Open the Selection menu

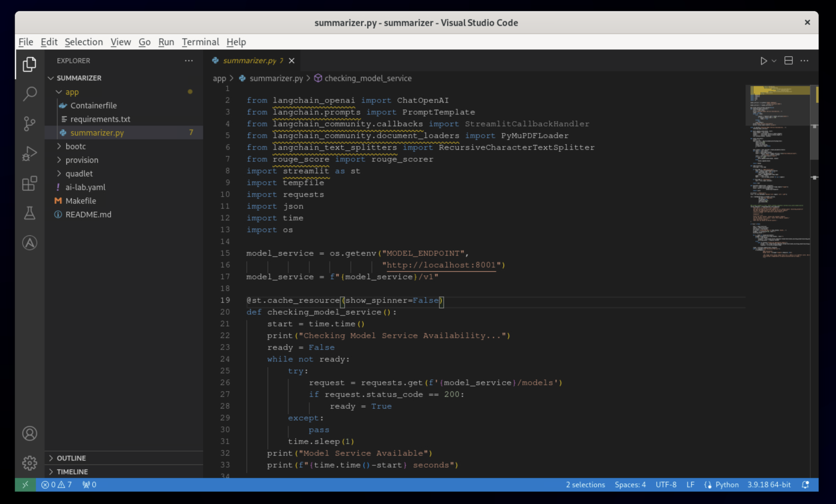coord(84,42)
